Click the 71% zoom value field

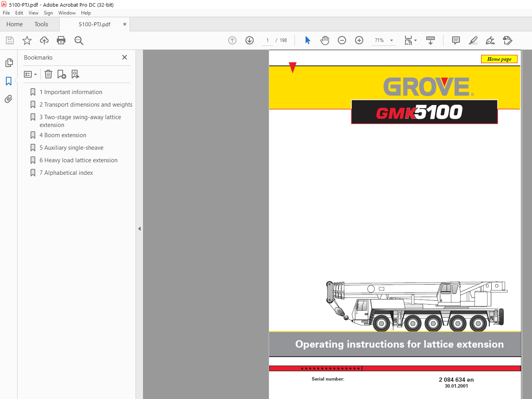pyautogui.click(x=379, y=40)
